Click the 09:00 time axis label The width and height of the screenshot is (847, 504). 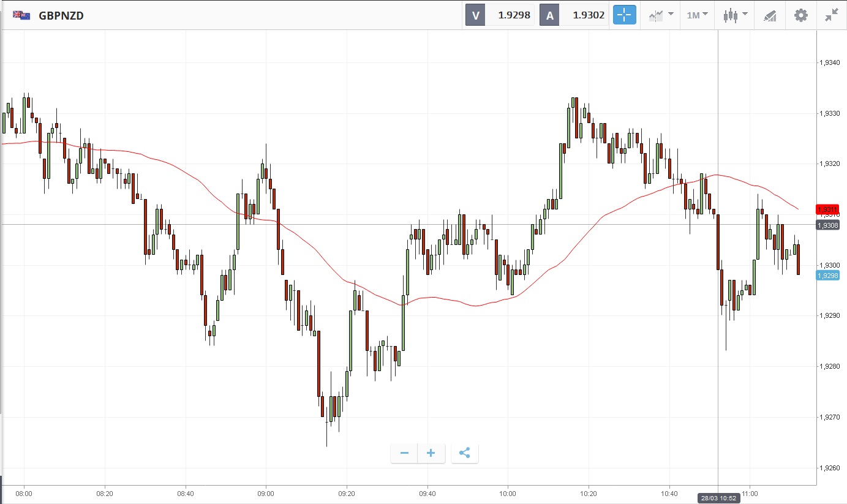point(266,493)
